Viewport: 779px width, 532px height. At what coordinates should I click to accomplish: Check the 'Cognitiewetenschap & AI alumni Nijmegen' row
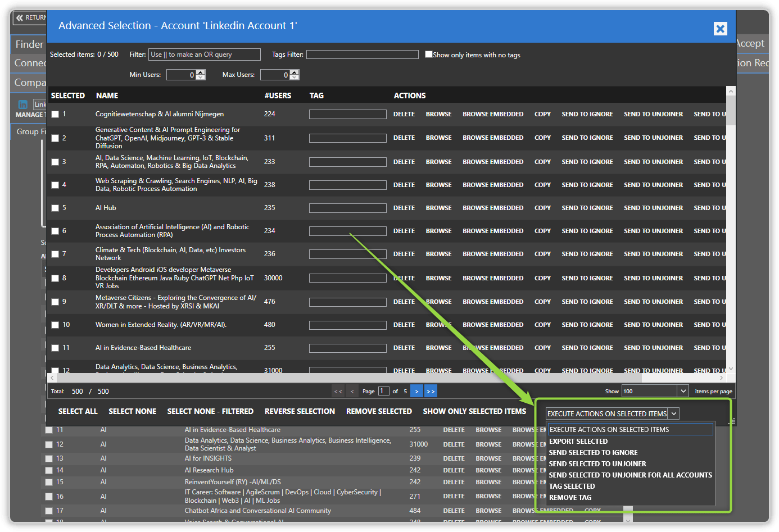click(x=55, y=114)
